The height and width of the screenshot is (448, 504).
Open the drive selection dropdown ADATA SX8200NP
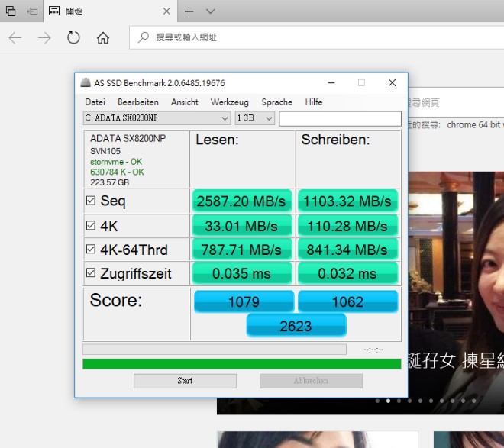157,118
